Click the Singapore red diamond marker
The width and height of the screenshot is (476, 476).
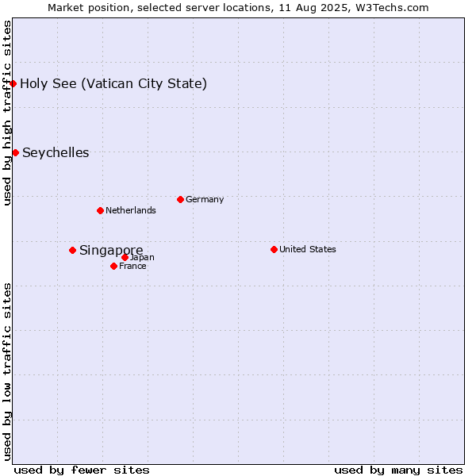[72, 250]
